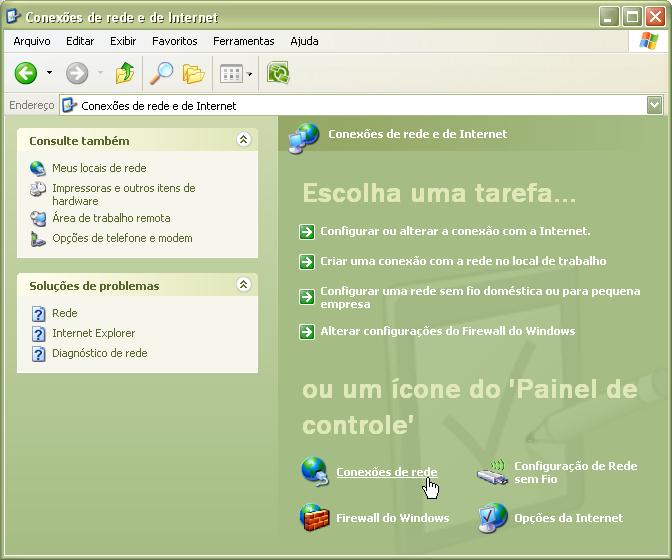
Task: Go up one folder level
Action: pyautogui.click(x=125, y=73)
